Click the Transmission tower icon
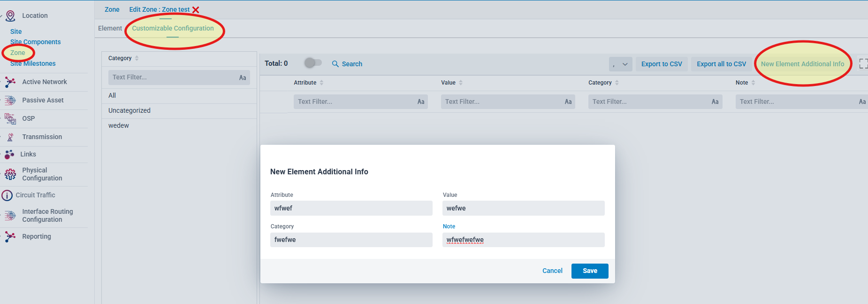Viewport: 868px width, 304px height. pyautogui.click(x=10, y=137)
